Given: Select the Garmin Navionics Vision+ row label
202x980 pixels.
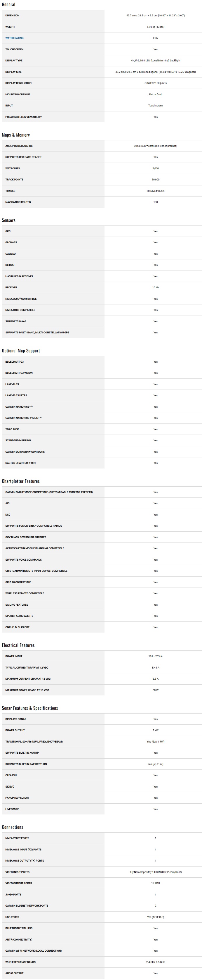Looking at the screenshot, I should pyautogui.click(x=24, y=418).
